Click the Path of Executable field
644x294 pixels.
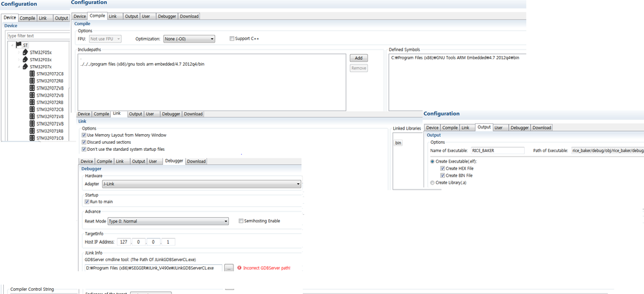pos(608,151)
